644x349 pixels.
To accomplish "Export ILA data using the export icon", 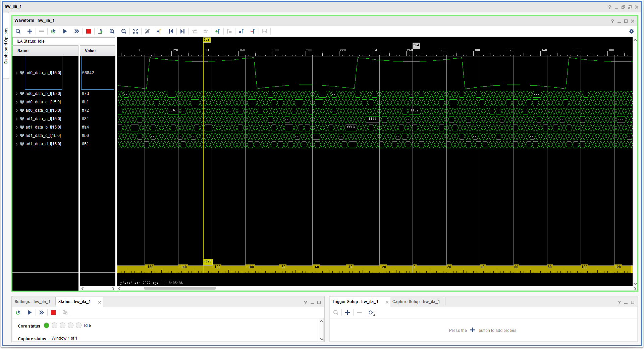I will click(100, 31).
